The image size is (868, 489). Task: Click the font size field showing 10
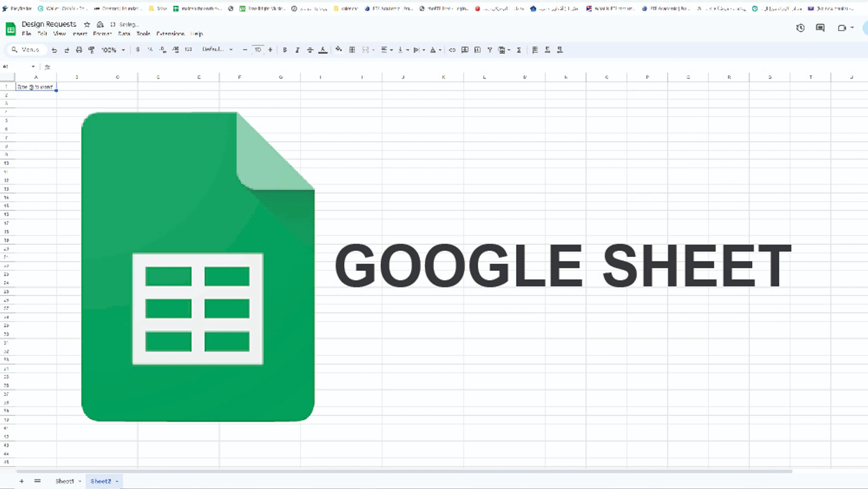pyautogui.click(x=258, y=50)
